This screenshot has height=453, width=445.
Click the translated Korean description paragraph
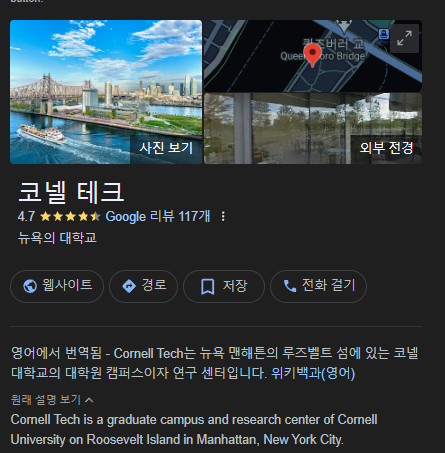click(x=214, y=363)
